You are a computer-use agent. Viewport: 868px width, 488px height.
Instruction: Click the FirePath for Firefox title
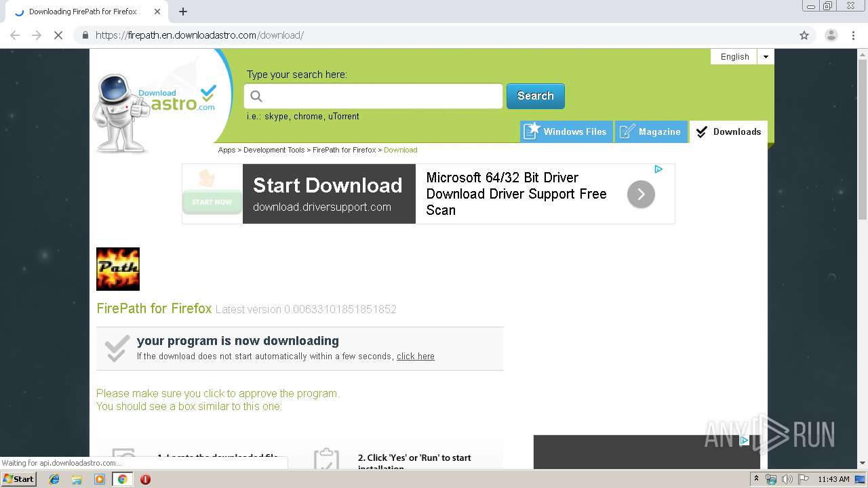(x=154, y=308)
